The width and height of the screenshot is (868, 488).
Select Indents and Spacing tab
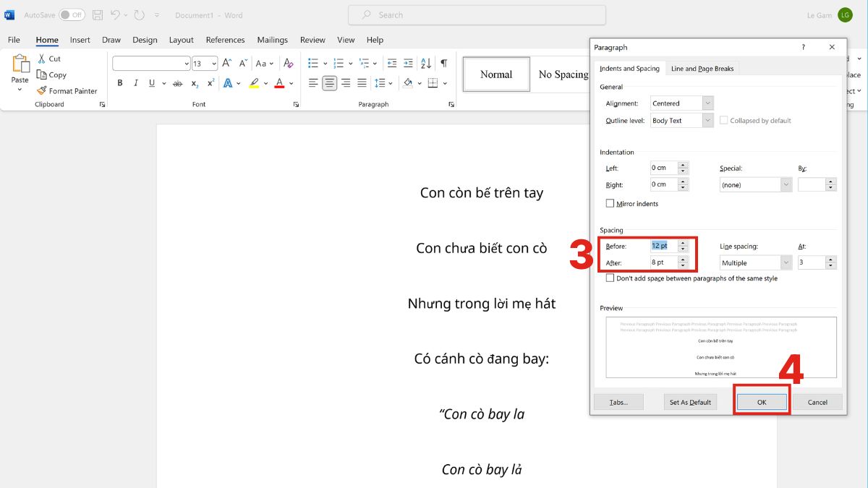click(x=629, y=69)
